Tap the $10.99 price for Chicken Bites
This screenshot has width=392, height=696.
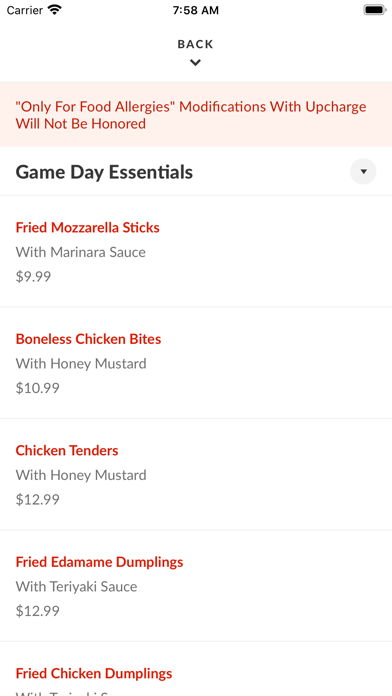(38, 388)
